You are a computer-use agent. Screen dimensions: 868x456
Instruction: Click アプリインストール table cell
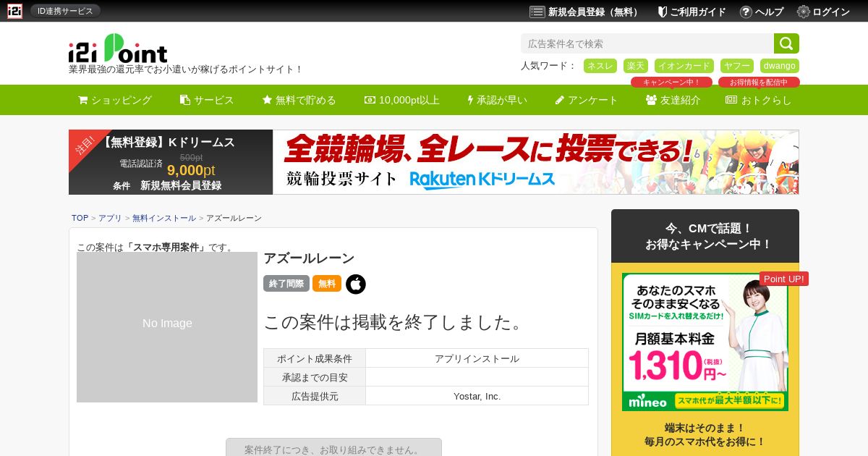pos(477,358)
